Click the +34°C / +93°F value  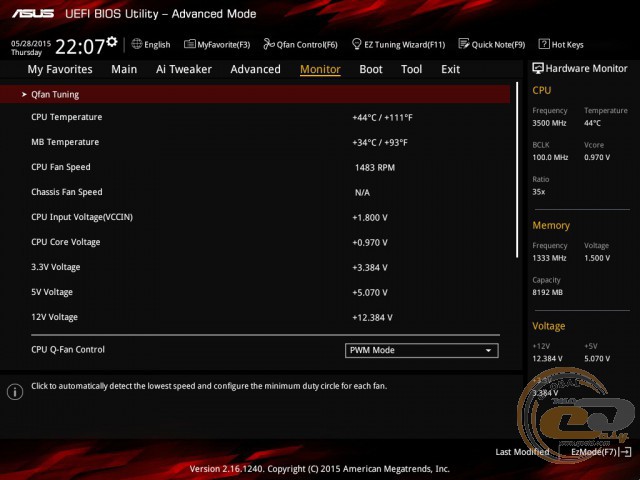[x=380, y=142]
